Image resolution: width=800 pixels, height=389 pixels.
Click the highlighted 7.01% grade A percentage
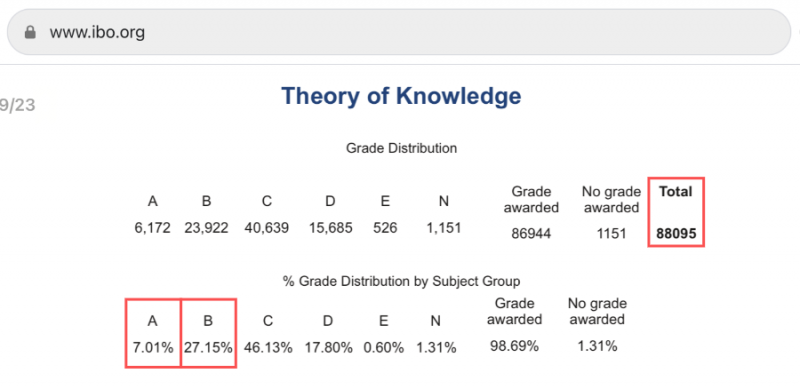coord(153,333)
